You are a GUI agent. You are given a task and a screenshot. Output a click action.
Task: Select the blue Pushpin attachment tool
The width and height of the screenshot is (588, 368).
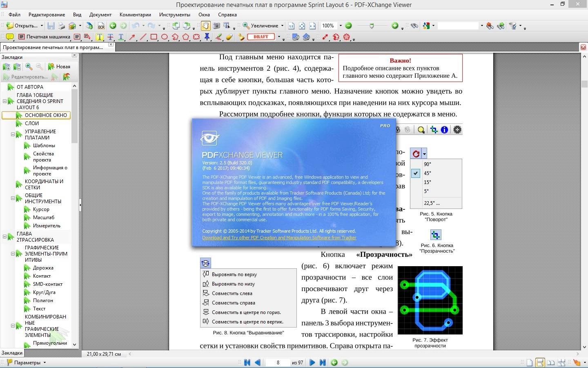click(x=207, y=37)
